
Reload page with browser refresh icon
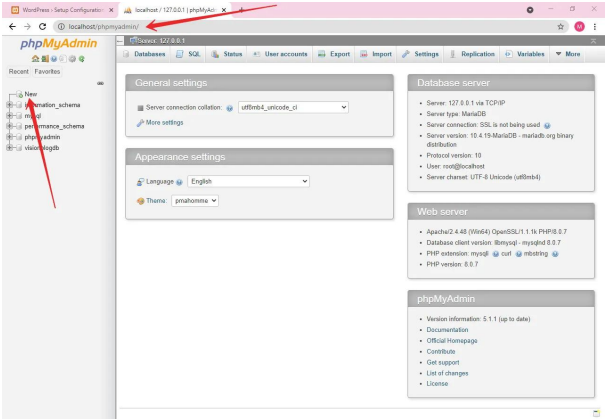(x=43, y=26)
